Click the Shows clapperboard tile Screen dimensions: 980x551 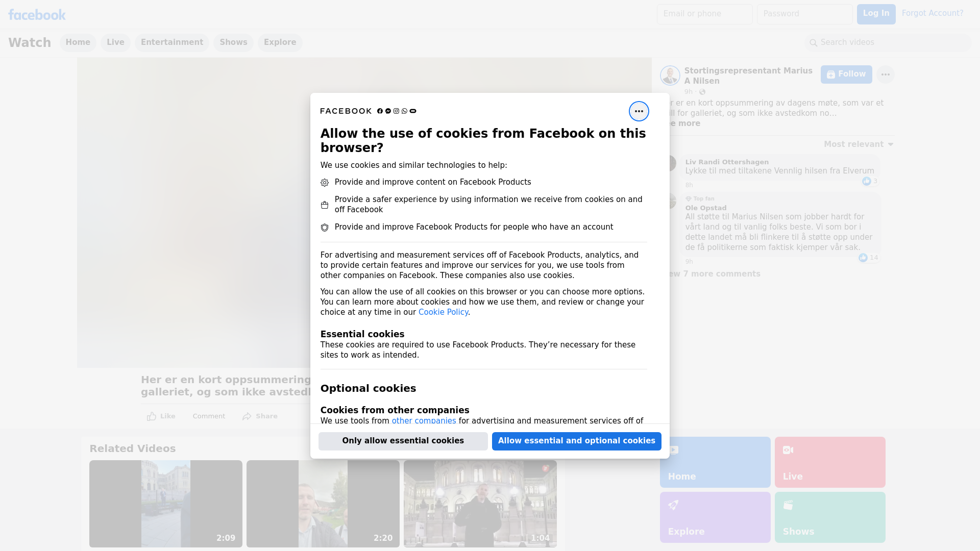point(829,517)
